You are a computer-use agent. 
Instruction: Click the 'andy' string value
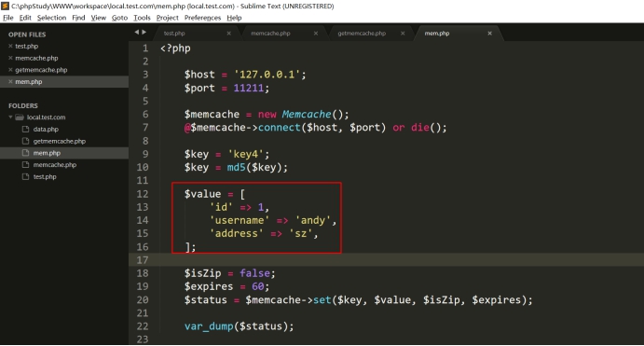pos(313,220)
